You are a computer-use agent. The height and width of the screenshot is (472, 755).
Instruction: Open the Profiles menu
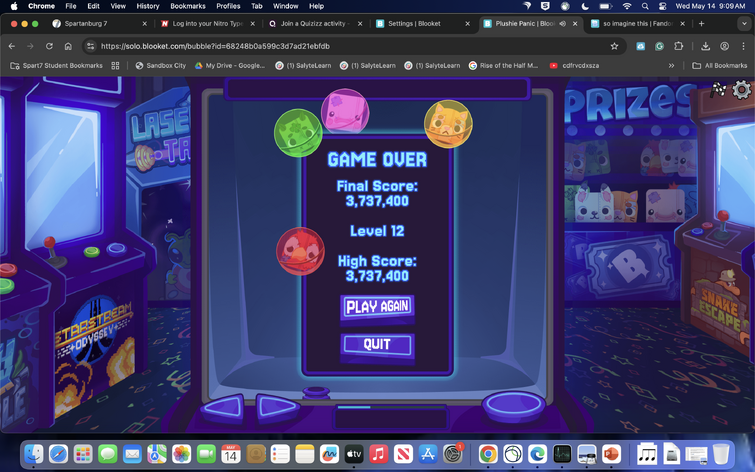tap(228, 6)
